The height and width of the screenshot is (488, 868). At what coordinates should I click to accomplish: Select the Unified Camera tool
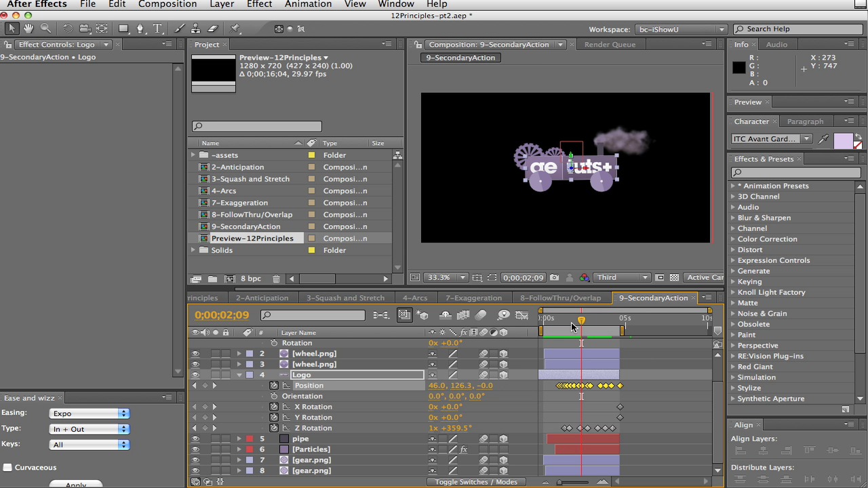84,28
